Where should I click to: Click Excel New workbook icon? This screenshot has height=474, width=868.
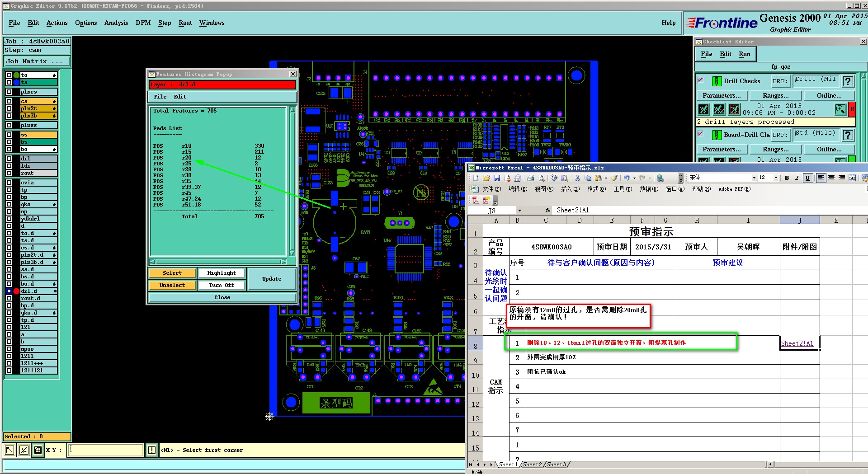[476, 178]
